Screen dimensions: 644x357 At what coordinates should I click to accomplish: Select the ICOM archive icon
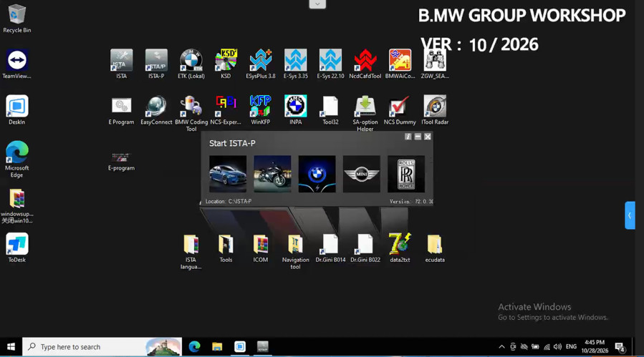(x=260, y=244)
